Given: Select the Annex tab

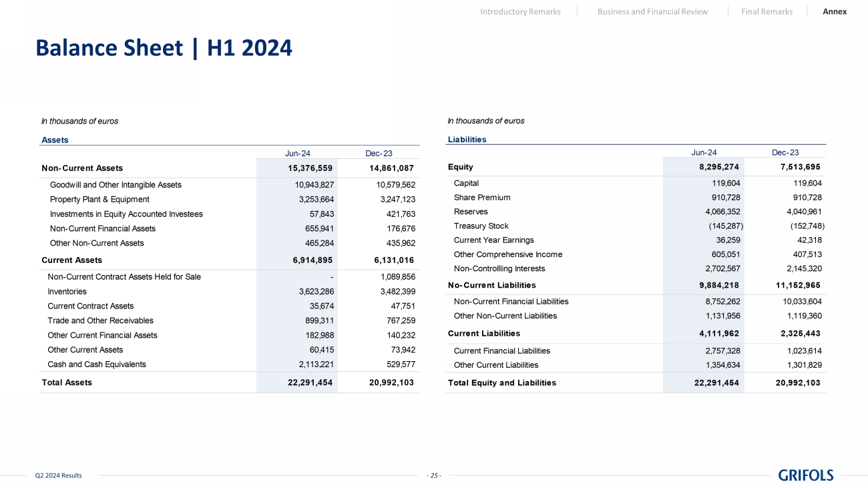Looking at the screenshot, I should click(835, 11).
